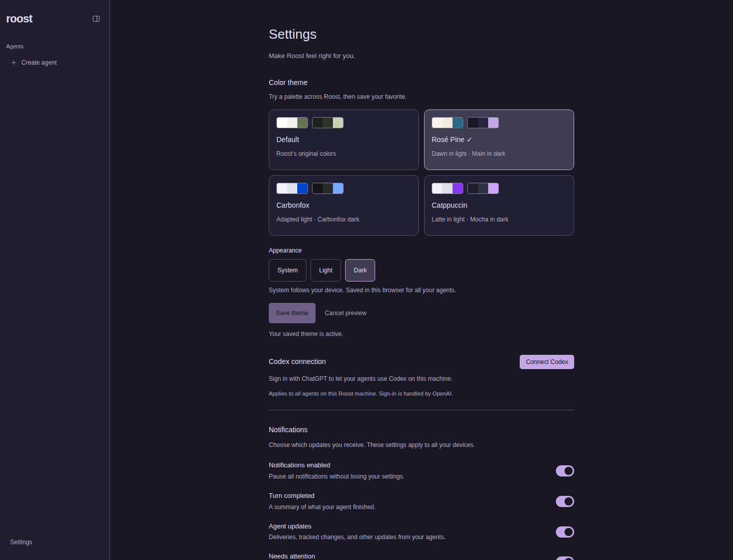Select the Default color theme card
Viewport: 733px width, 560px height.
click(x=344, y=139)
